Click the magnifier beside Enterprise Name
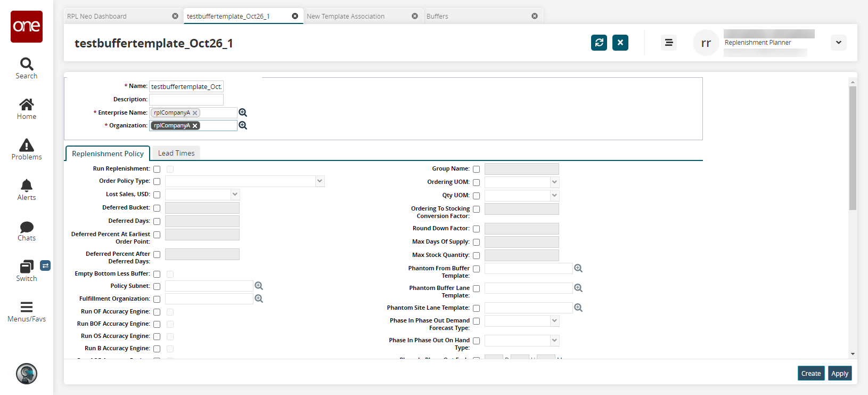 pyautogui.click(x=243, y=112)
